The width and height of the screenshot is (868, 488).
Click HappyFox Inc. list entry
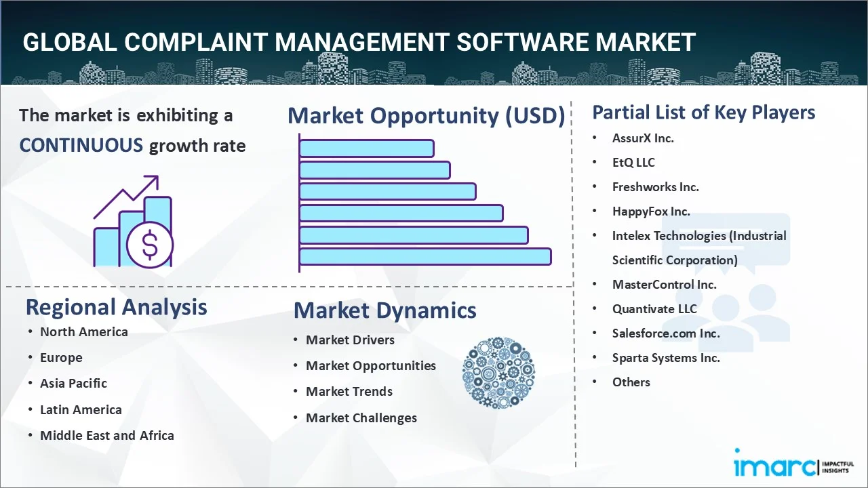[651, 211]
